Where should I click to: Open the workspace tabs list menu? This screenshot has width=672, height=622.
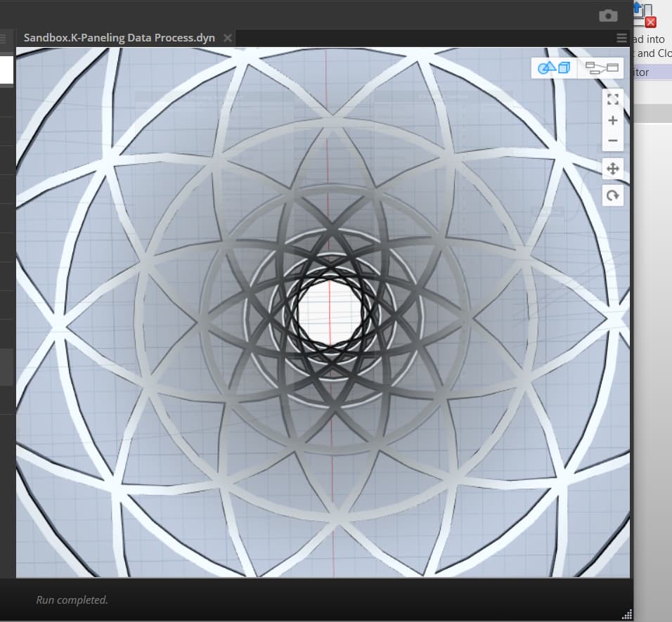(x=621, y=38)
